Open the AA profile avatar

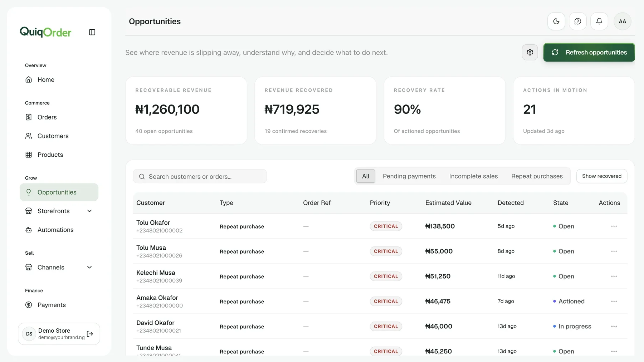click(x=622, y=21)
